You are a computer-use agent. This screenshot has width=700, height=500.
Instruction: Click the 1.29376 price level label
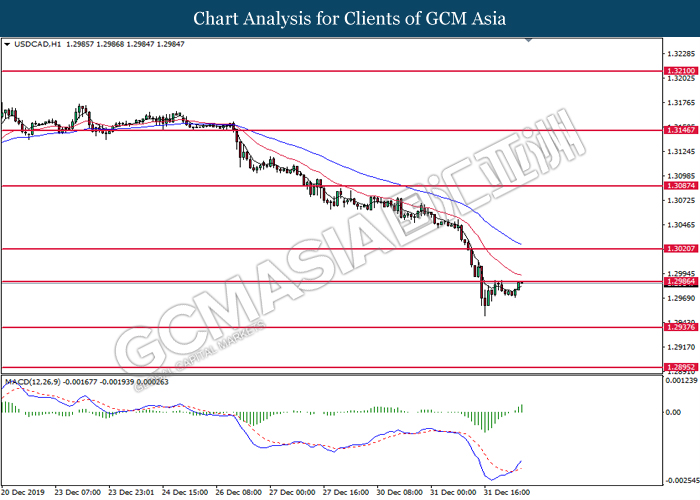(681, 327)
